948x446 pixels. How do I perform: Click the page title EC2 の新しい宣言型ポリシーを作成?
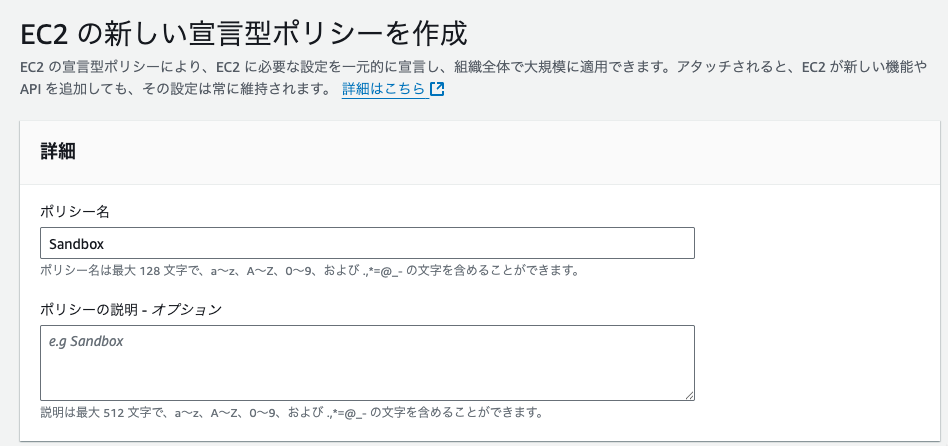(244, 34)
